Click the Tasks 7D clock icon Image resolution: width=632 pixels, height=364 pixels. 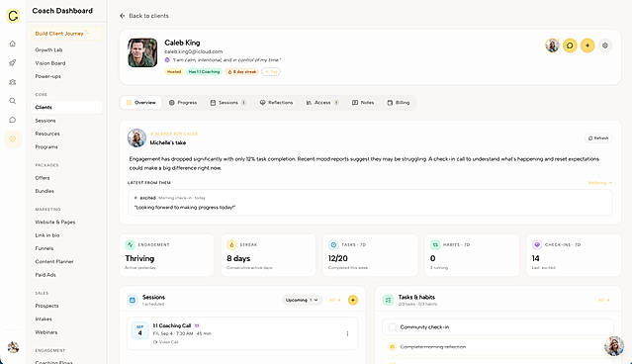pyautogui.click(x=333, y=244)
